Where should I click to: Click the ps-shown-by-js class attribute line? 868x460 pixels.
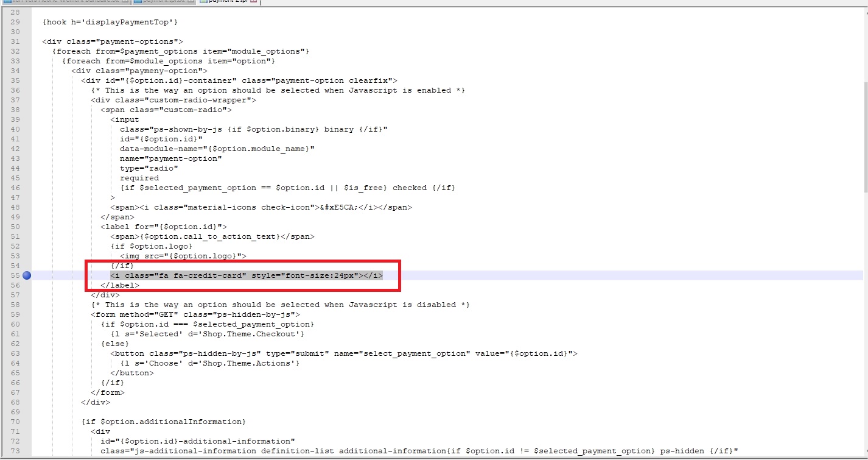tap(254, 129)
